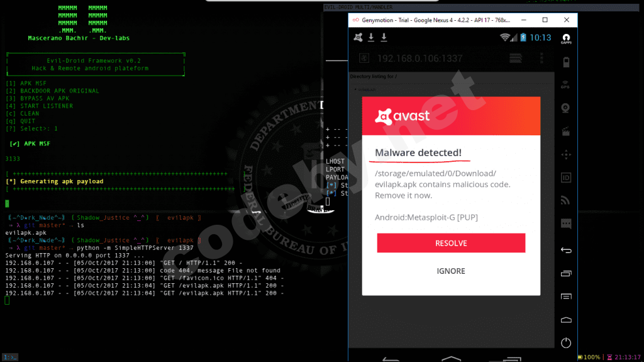Open the Genymotion network signal widget
Image resolution: width=644 pixels, height=362 pixels.
(565, 201)
